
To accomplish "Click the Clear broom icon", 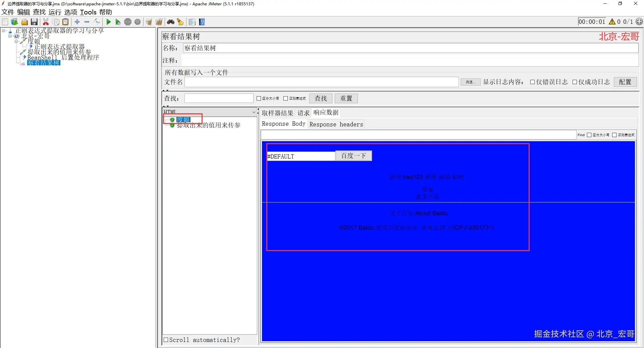I will pos(149,22).
